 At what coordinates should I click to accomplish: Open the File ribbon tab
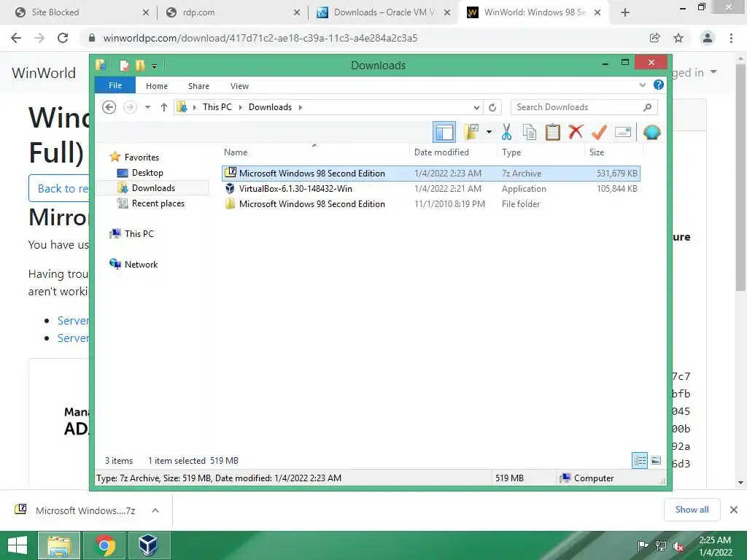(115, 85)
